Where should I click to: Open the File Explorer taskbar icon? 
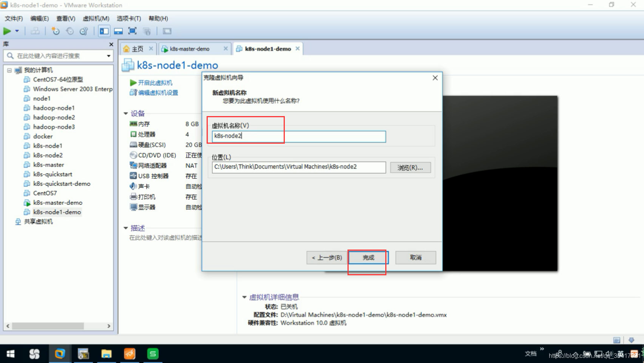coord(107,354)
